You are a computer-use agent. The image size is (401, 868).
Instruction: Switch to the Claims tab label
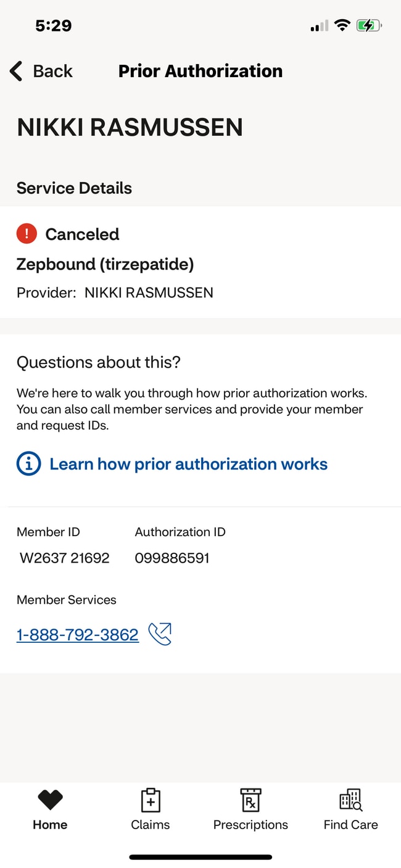click(151, 825)
